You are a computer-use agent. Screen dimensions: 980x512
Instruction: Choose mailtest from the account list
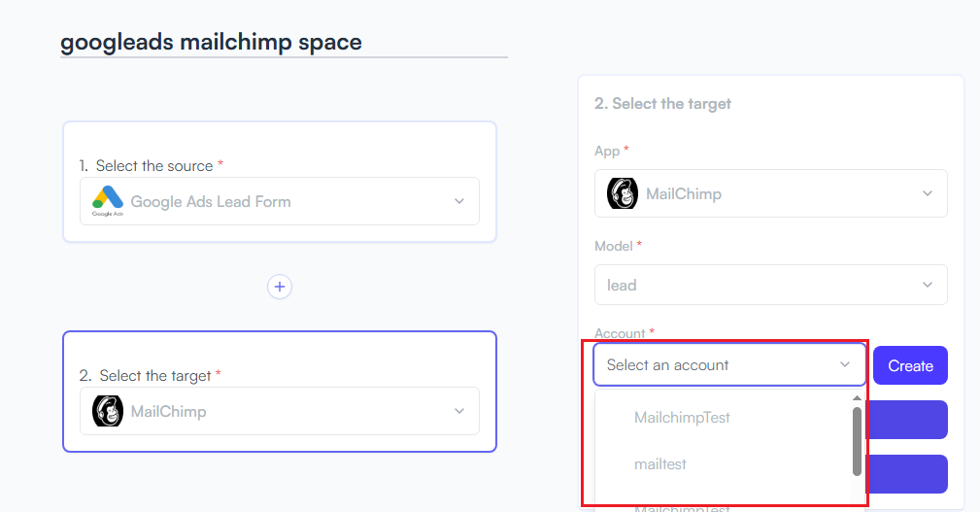point(660,464)
